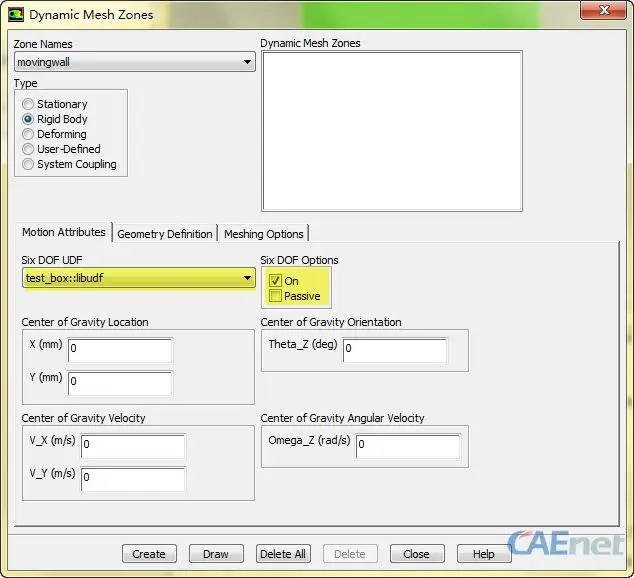
Task: Click the Create button
Action: [149, 554]
